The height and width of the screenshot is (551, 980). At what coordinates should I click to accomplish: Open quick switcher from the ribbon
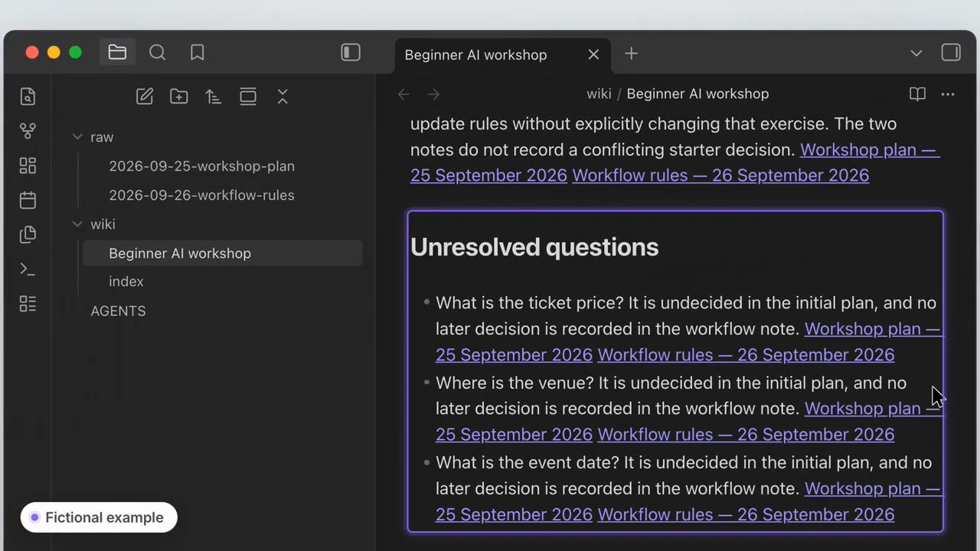(28, 96)
